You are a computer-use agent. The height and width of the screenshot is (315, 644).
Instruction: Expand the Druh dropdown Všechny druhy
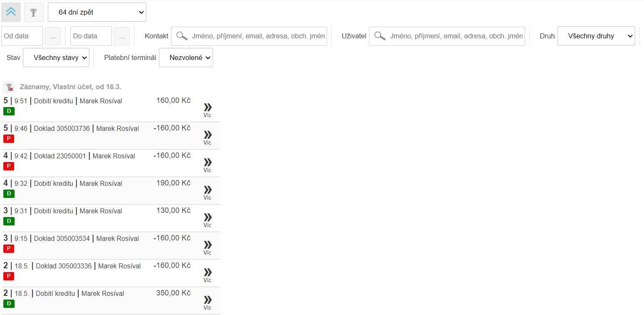click(596, 36)
